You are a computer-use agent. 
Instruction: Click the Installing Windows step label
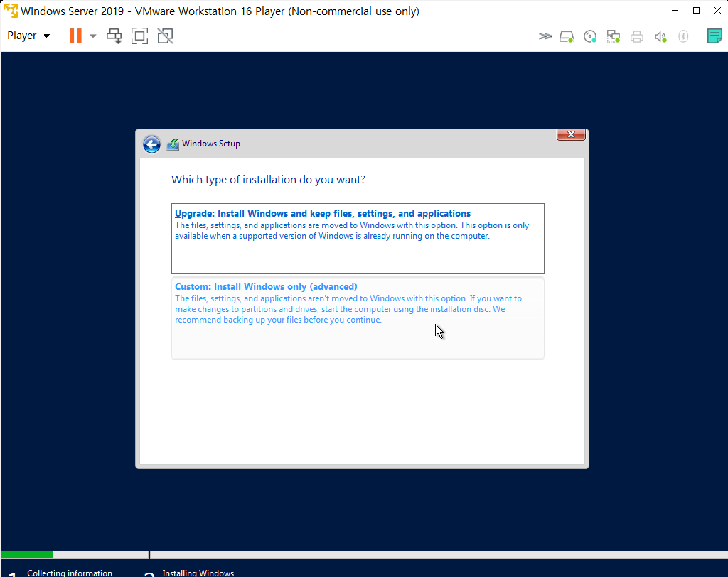[198, 573]
